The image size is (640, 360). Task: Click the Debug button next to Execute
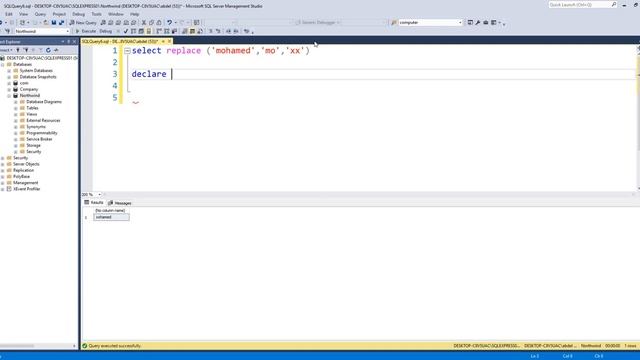pyautogui.click(x=105, y=31)
